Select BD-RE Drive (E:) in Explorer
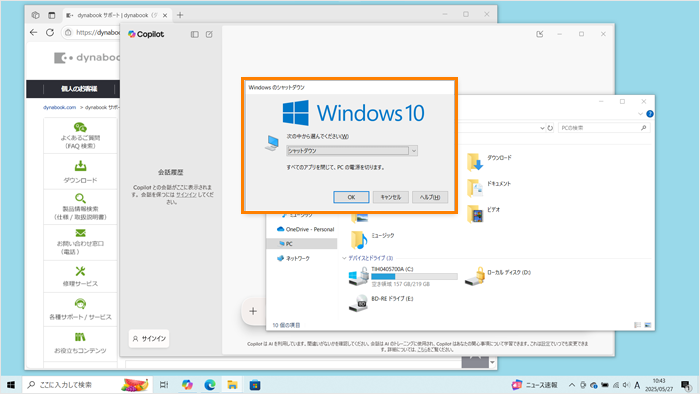Image resolution: width=700 pixels, height=394 pixels. pyautogui.click(x=381, y=303)
